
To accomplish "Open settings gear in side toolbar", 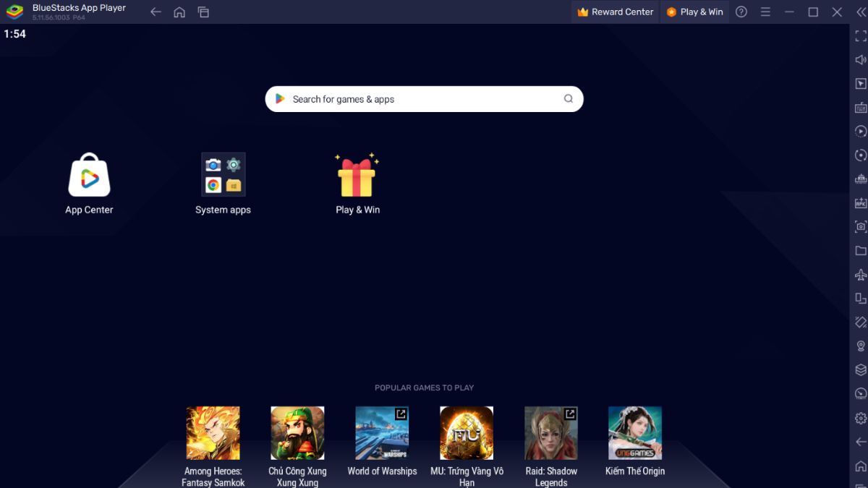I will [861, 418].
